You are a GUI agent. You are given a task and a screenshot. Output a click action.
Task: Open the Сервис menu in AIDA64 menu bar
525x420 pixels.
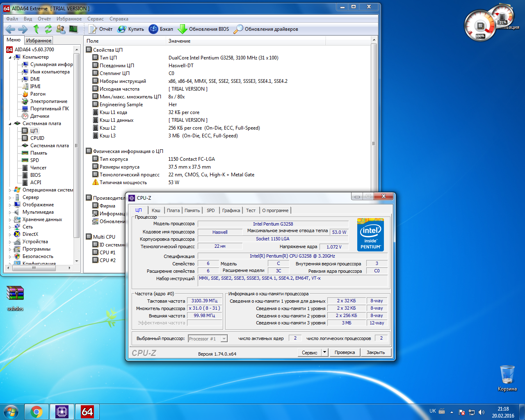pos(95,19)
